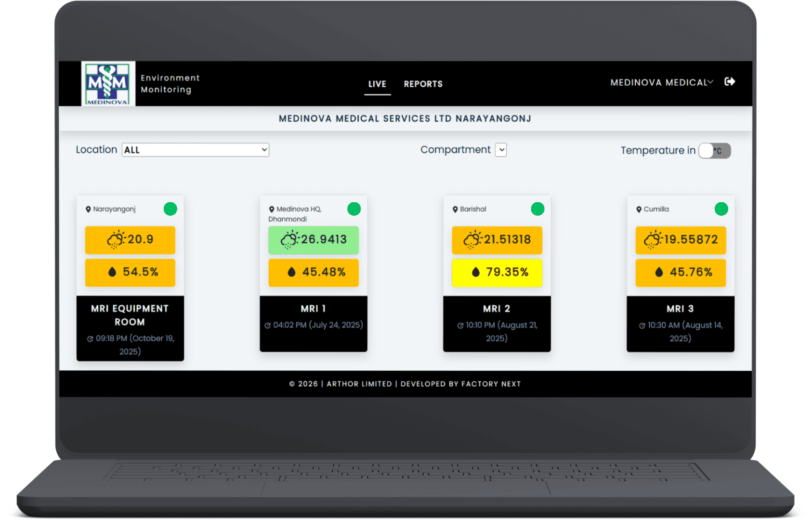Click Narayangonj location pin icon
Image resolution: width=812 pixels, height=520 pixels.
tap(88, 209)
